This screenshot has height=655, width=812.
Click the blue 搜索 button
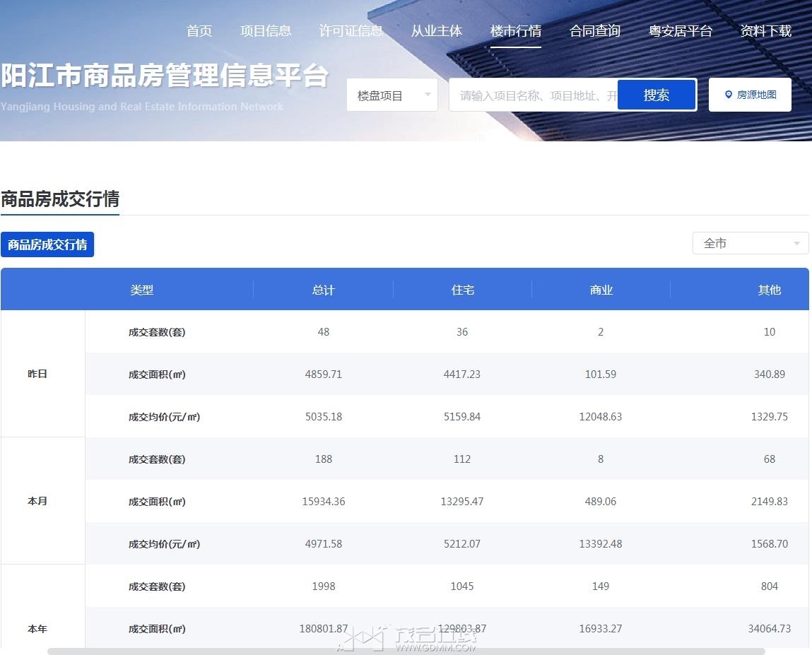[657, 95]
